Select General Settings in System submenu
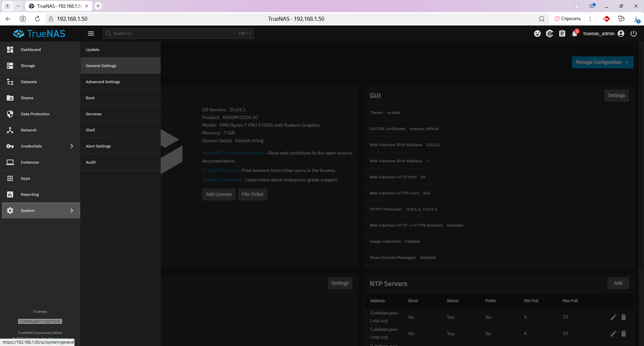 pyautogui.click(x=120, y=66)
